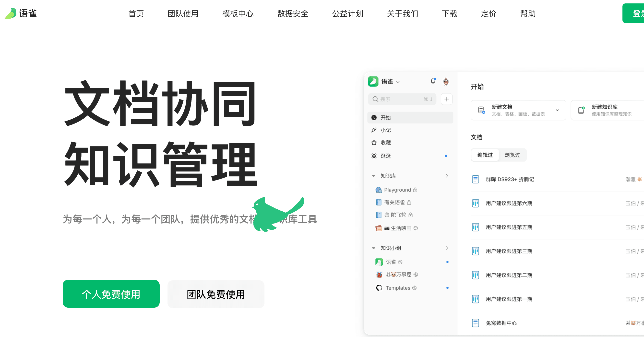Viewport: 644px width, 337px height.
Task: Click the 万事屋 gift icon
Action: click(x=379, y=275)
